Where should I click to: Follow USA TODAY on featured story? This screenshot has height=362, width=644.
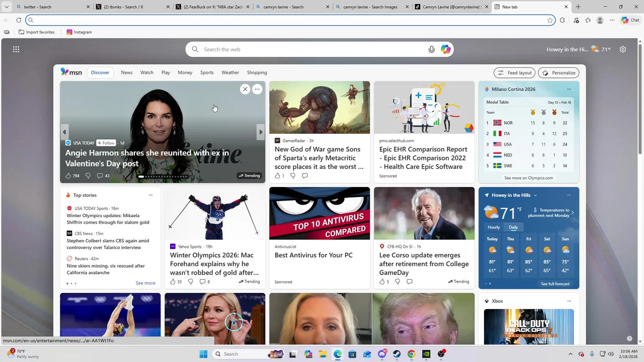[106, 143]
